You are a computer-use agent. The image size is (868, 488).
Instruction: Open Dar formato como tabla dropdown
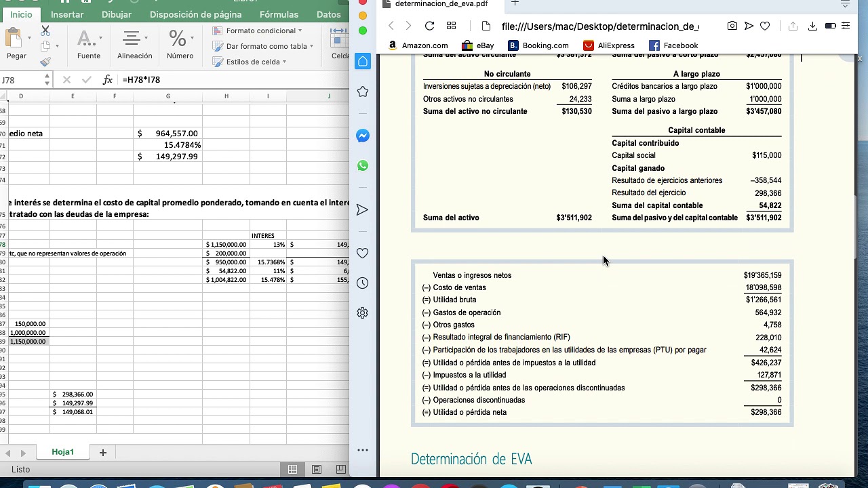[x=262, y=46]
